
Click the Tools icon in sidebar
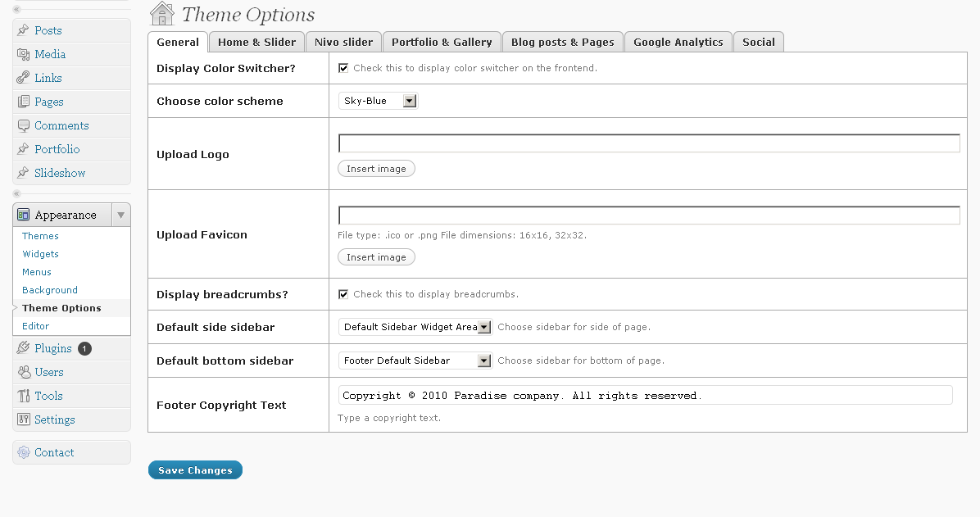click(23, 396)
